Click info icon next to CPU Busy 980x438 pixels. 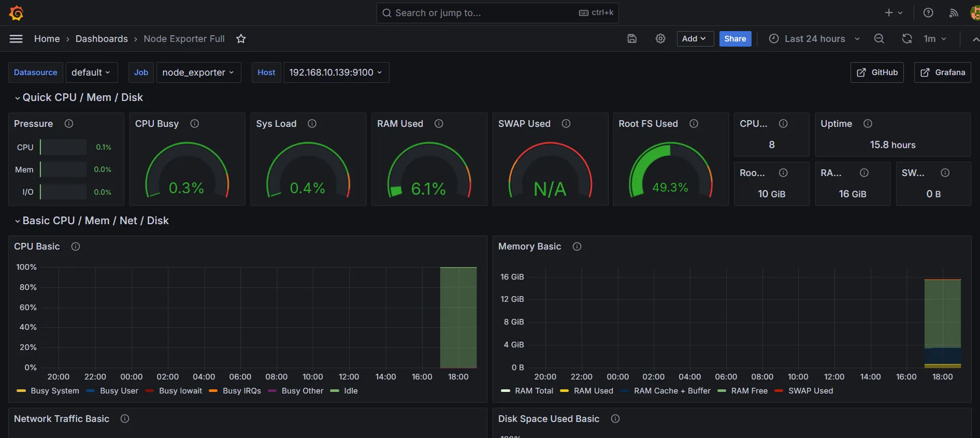tap(195, 124)
